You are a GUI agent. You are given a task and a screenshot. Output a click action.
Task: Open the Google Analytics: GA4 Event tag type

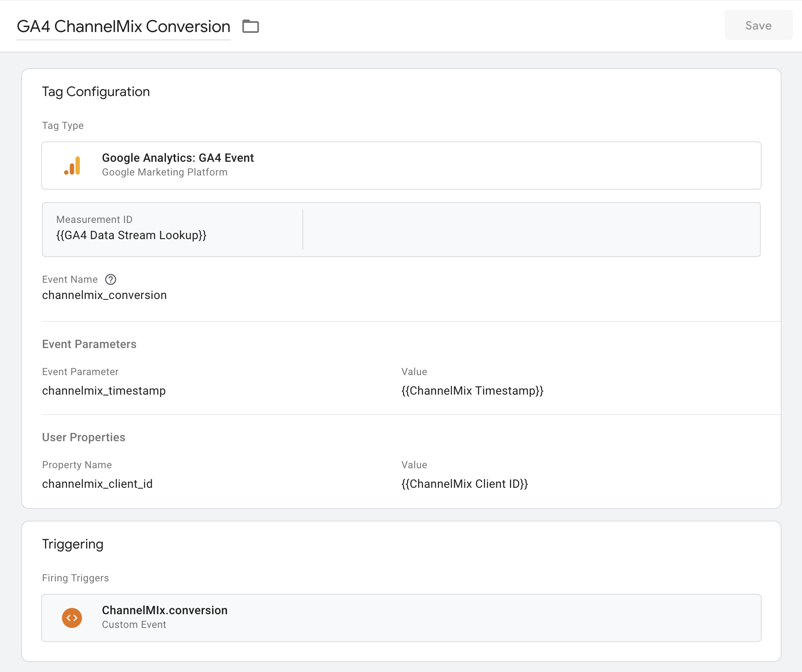click(401, 166)
